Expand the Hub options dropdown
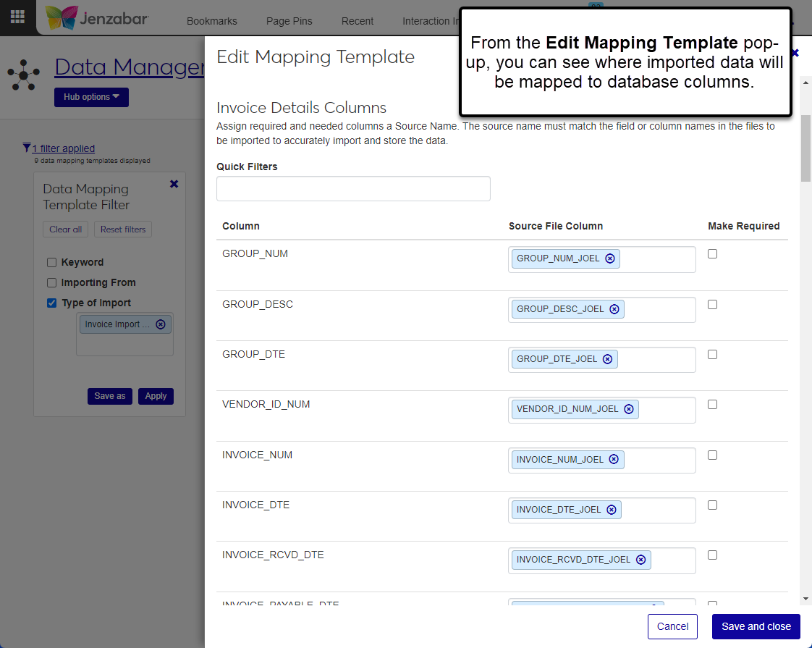 click(x=91, y=97)
